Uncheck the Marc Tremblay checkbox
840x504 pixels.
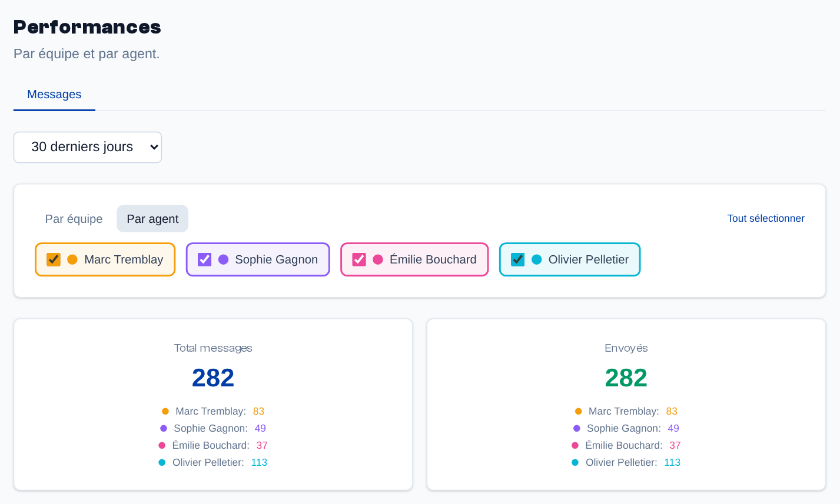pos(54,259)
